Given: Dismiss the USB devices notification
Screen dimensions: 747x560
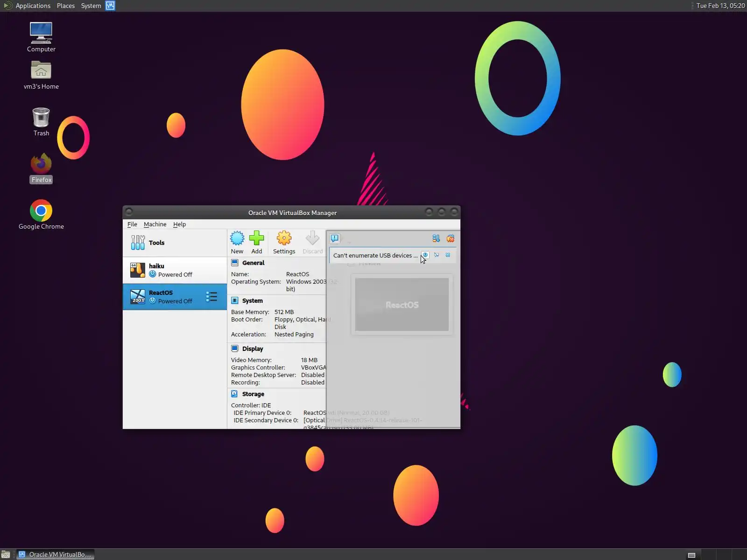Looking at the screenshot, I should (x=448, y=255).
